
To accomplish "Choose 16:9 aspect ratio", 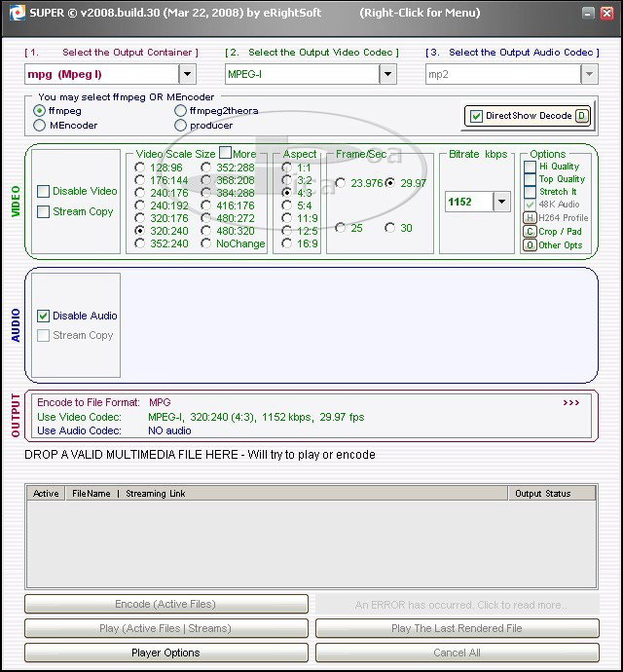I will click(287, 244).
